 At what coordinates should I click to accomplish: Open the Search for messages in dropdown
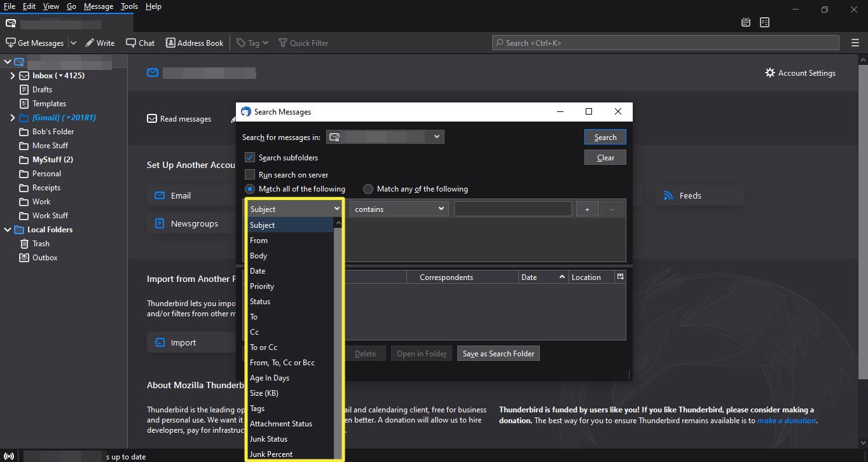(385, 137)
